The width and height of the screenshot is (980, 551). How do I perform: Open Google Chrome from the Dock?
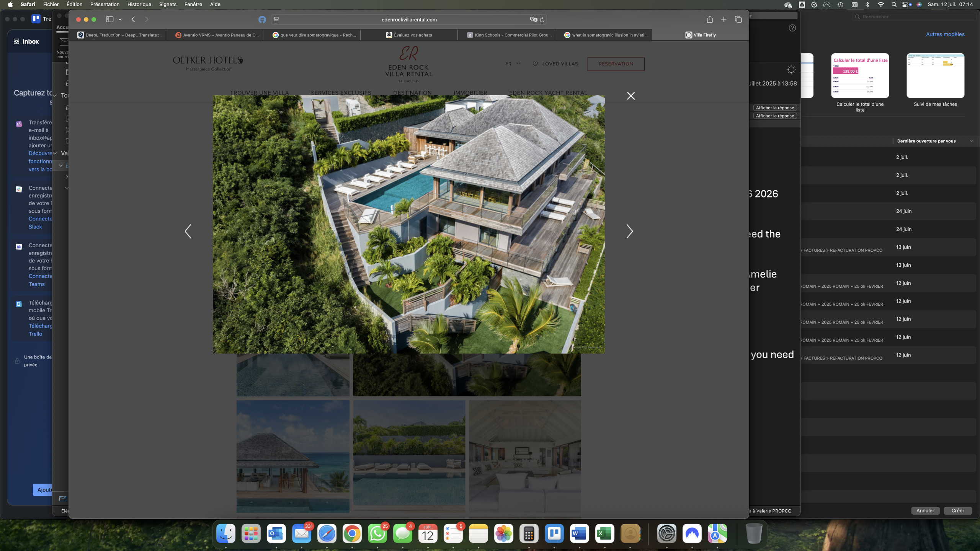352,533
